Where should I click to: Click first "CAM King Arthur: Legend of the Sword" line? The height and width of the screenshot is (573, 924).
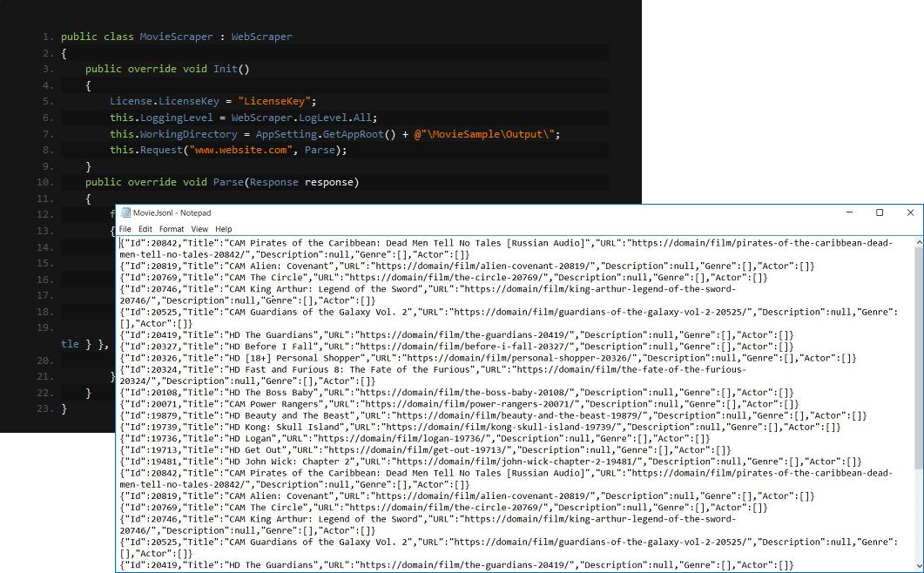pyautogui.click(x=428, y=294)
